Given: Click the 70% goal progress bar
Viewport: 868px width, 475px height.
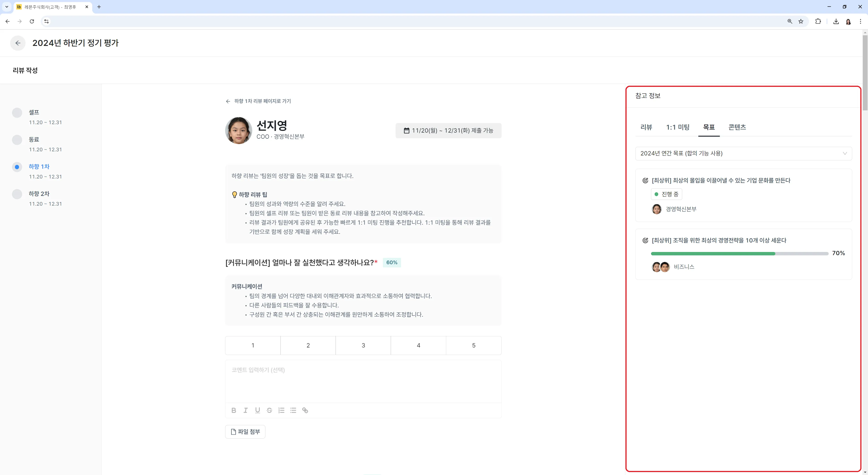Looking at the screenshot, I should click(739, 254).
